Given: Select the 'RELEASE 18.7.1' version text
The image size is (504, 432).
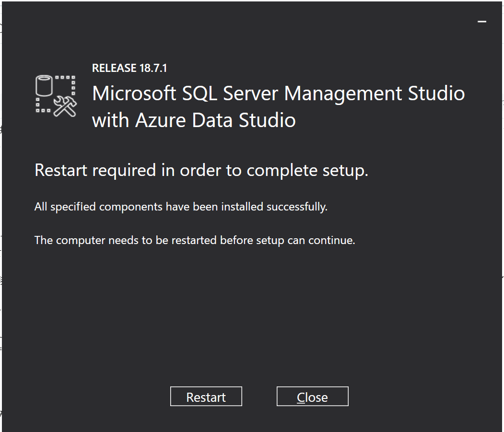Looking at the screenshot, I should (x=129, y=68).
